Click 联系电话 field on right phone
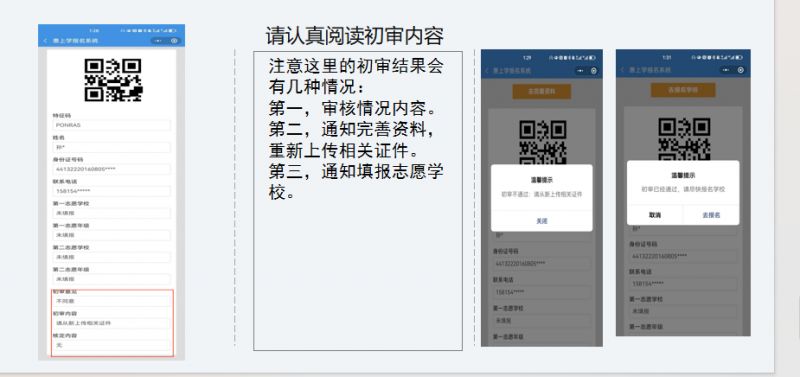Viewport: 800px width, 377px height. pyautogui.click(x=683, y=284)
